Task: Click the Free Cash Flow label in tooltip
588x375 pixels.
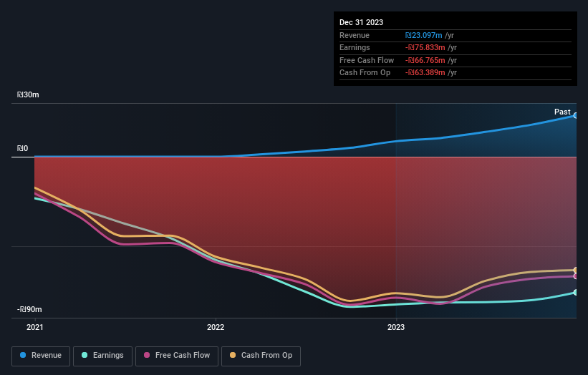Action: tap(367, 60)
